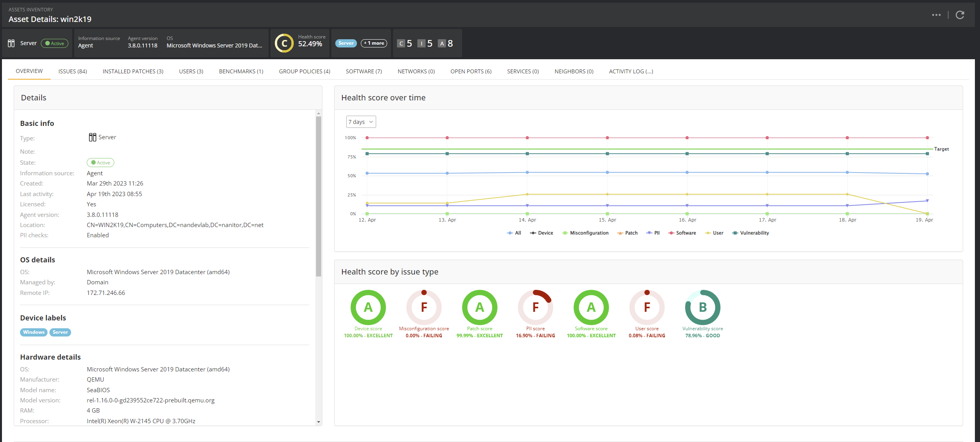Click the refresh icon in header

960,15
